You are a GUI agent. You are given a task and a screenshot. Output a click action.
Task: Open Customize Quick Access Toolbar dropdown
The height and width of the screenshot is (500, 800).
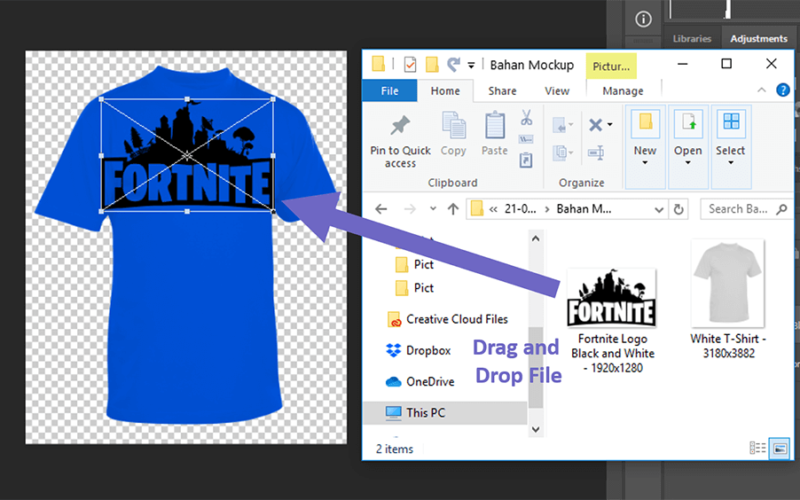[x=471, y=65]
